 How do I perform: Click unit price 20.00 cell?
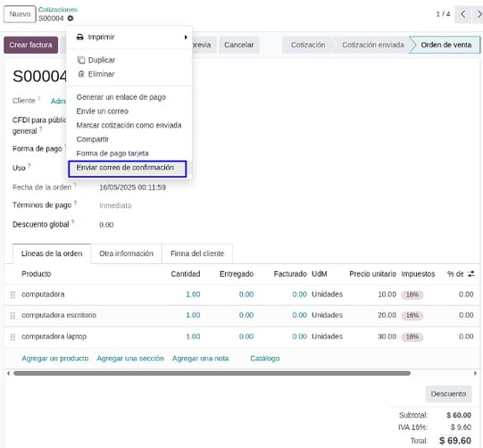(387, 315)
